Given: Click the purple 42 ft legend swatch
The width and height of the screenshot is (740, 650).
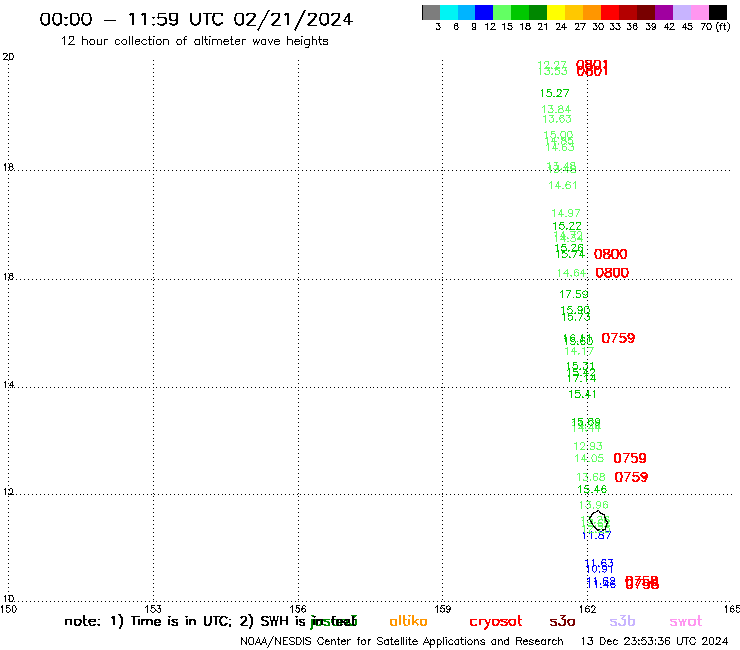Looking at the screenshot, I should click(664, 12).
